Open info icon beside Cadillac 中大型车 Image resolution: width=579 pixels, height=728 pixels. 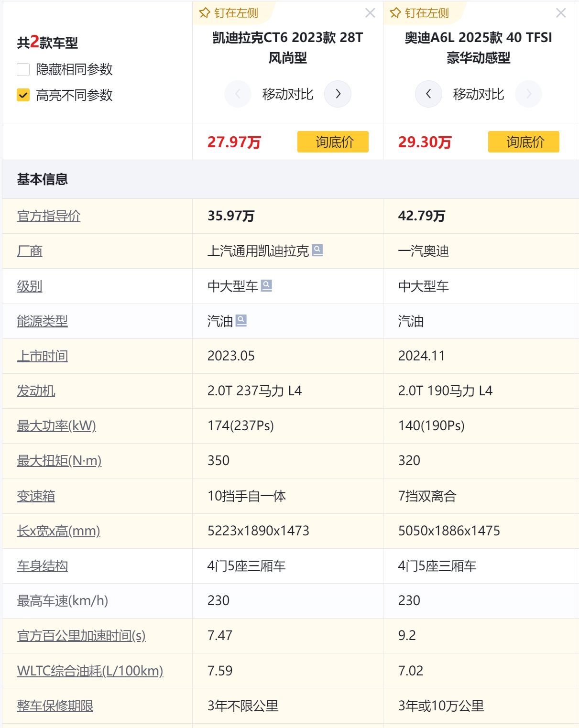pos(266,285)
